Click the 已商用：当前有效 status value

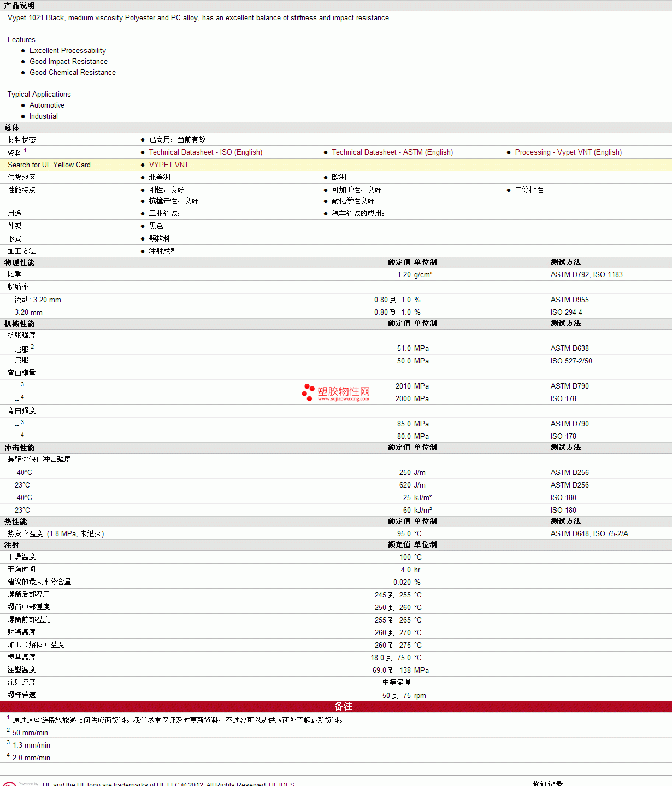point(177,140)
